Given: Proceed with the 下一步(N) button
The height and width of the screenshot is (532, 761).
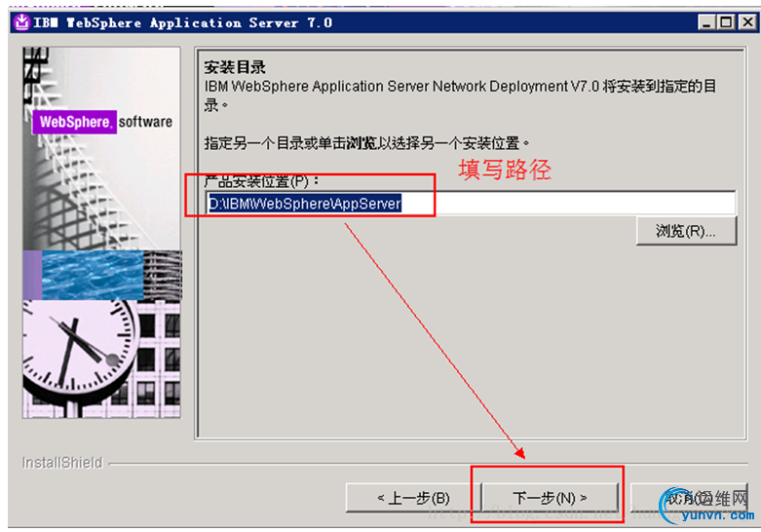Looking at the screenshot, I should coord(550,498).
